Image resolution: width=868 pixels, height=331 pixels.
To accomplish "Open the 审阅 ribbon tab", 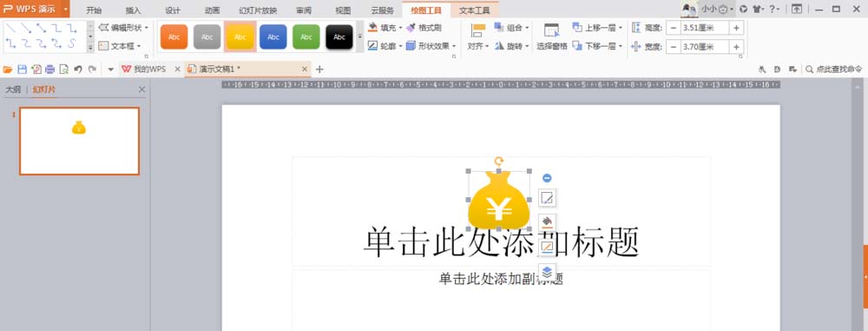I will click(x=304, y=10).
